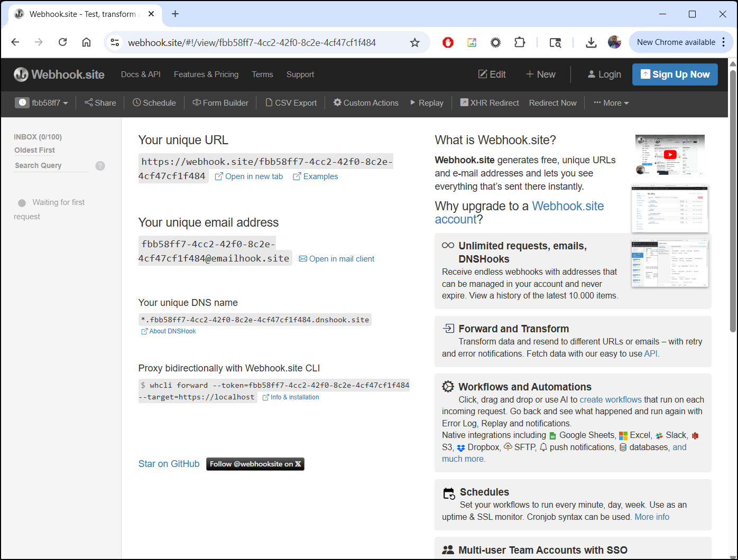Click the site information icon in address bar

pyautogui.click(x=115, y=42)
